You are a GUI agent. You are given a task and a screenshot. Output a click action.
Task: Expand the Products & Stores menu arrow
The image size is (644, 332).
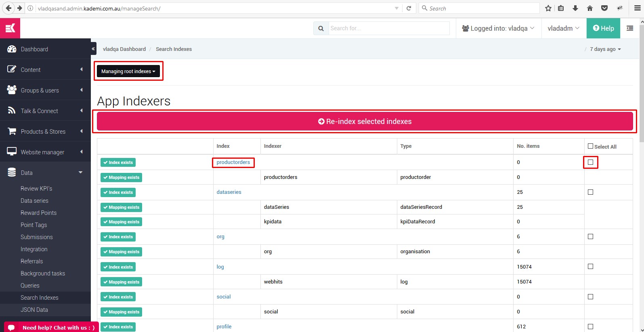pyautogui.click(x=82, y=131)
